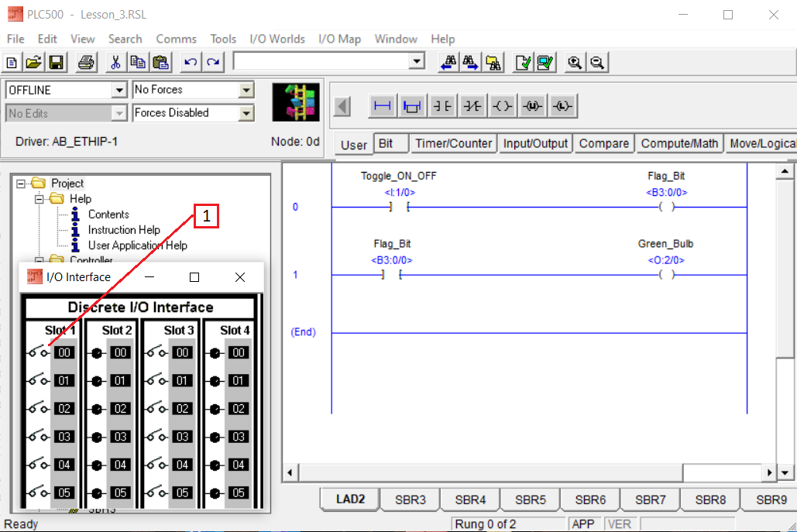Click the New file toolbar icon

tap(12, 63)
